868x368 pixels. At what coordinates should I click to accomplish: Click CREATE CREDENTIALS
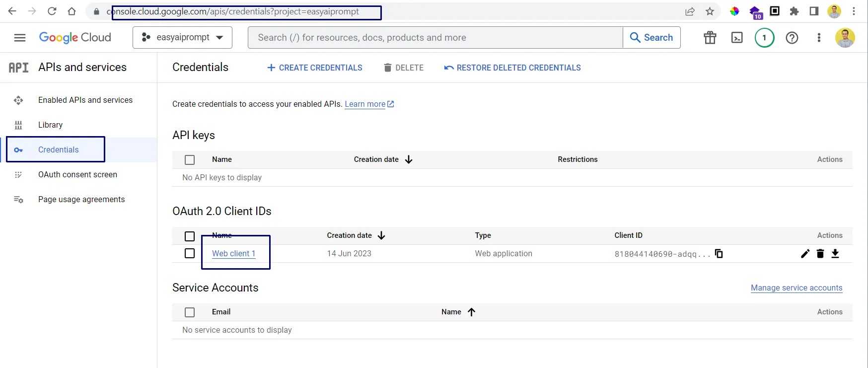[315, 68]
